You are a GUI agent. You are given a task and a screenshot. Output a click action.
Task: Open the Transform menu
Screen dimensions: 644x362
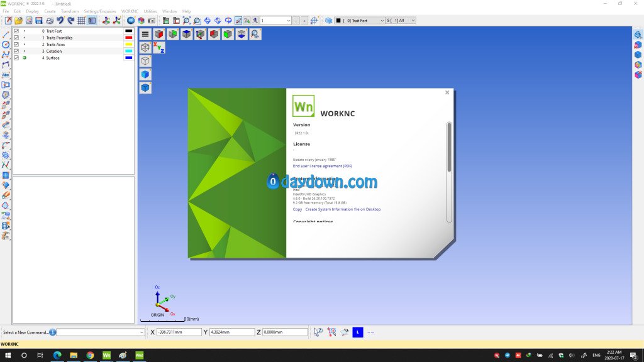(x=70, y=11)
